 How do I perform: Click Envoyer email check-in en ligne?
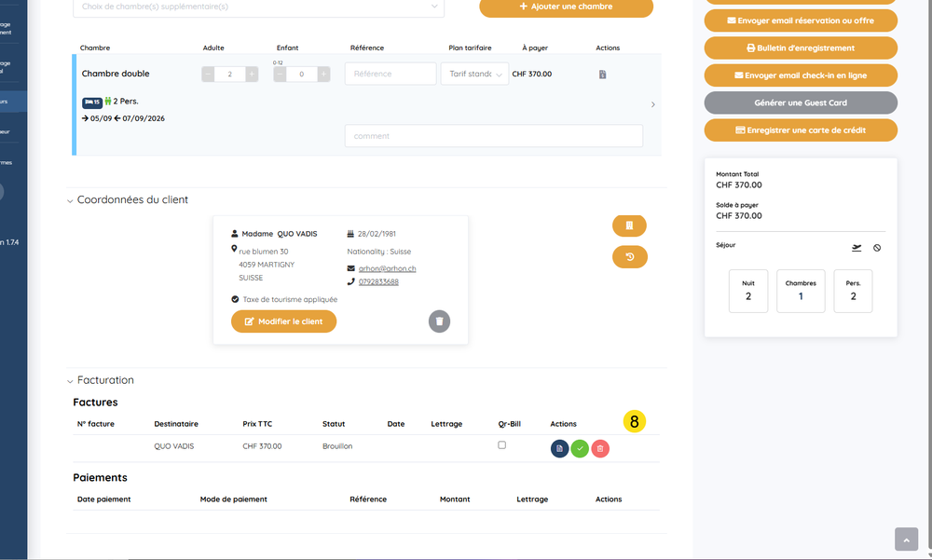pos(801,75)
